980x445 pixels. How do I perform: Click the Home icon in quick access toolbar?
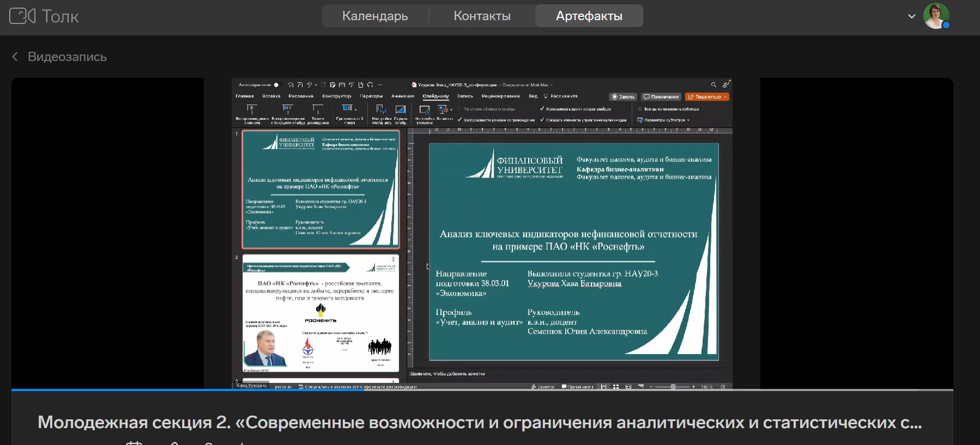coord(291,85)
